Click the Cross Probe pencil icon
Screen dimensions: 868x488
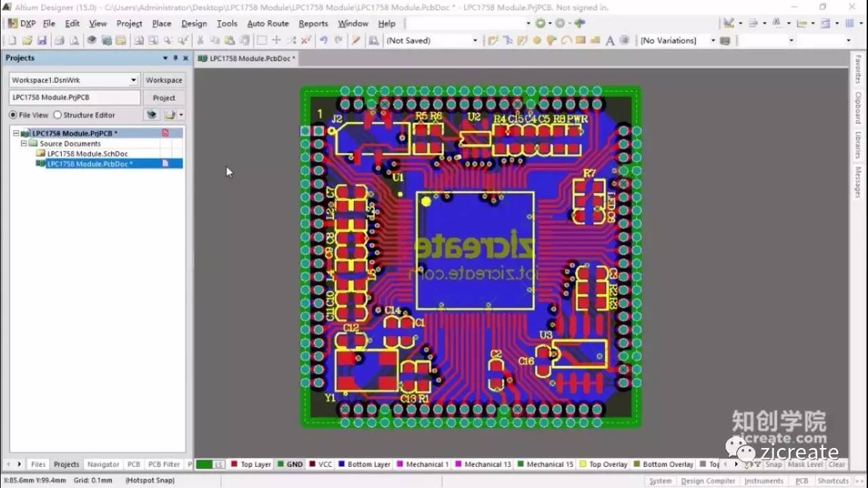coord(355,41)
